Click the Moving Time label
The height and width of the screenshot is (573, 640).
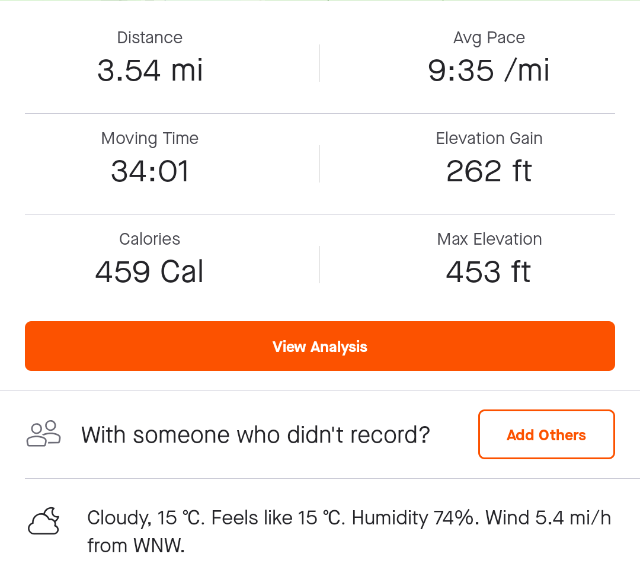[x=150, y=139]
